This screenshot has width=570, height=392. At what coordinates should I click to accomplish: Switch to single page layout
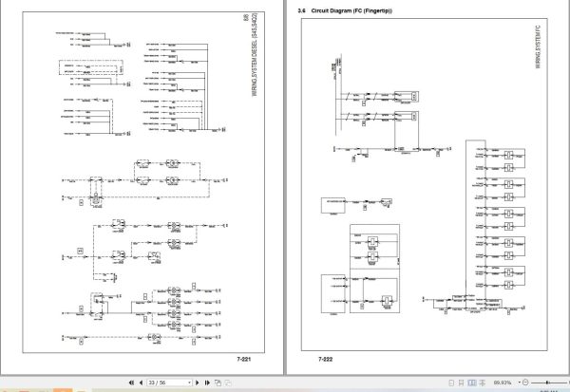(x=451, y=383)
